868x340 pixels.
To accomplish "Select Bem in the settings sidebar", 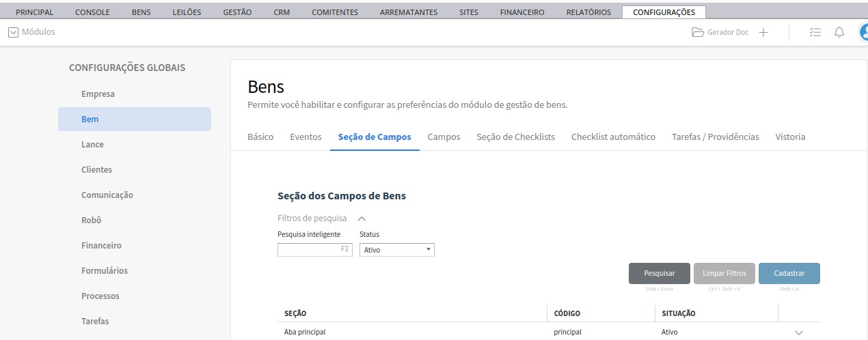I will (x=135, y=119).
